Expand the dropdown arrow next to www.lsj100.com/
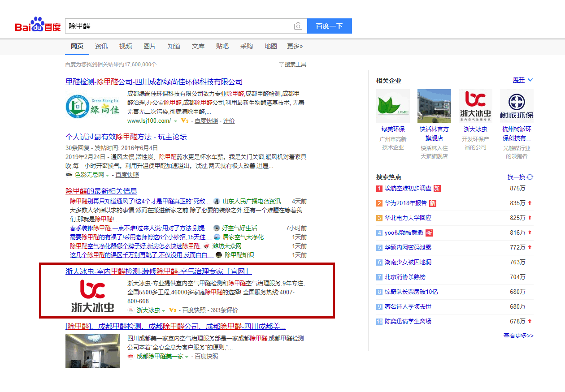Image resolution: width=565 pixels, height=392 pixels. pyautogui.click(x=175, y=121)
